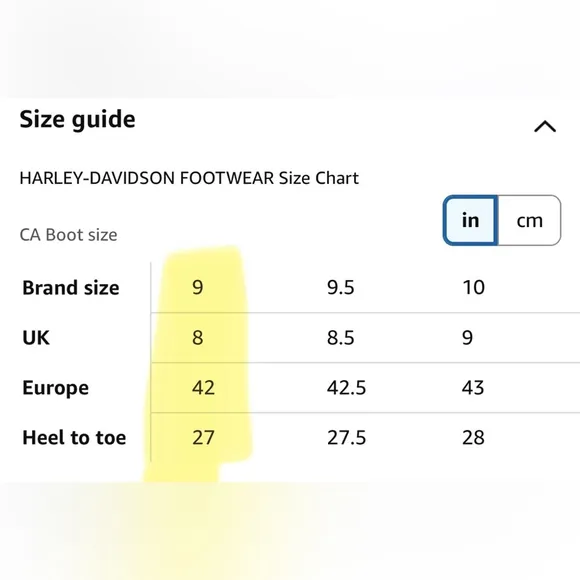Screen dimensions: 580x580
Task: Select the in unit option
Action: pyautogui.click(x=471, y=220)
